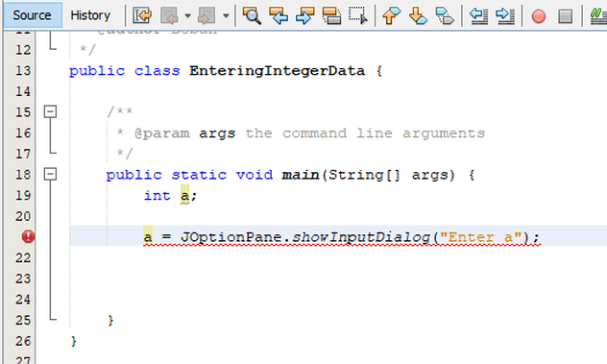Go to Next Bookmark icon
This screenshot has height=364, width=607.
pyautogui.click(x=418, y=16)
